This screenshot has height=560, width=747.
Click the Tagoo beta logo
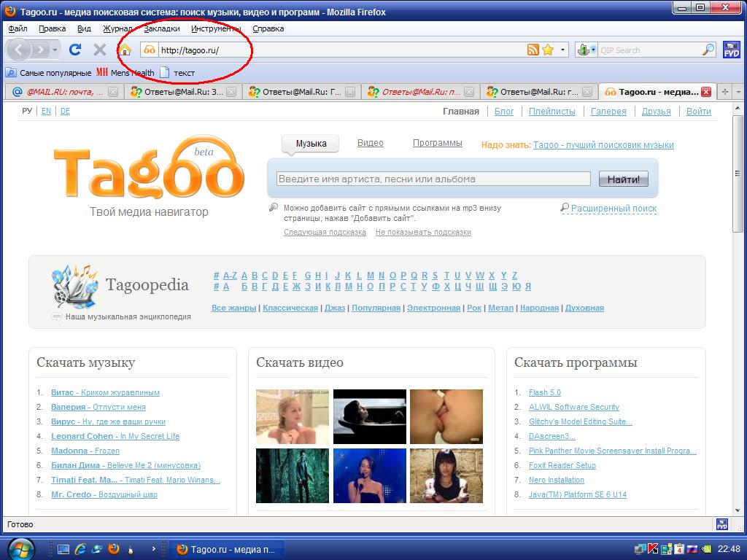(149, 168)
